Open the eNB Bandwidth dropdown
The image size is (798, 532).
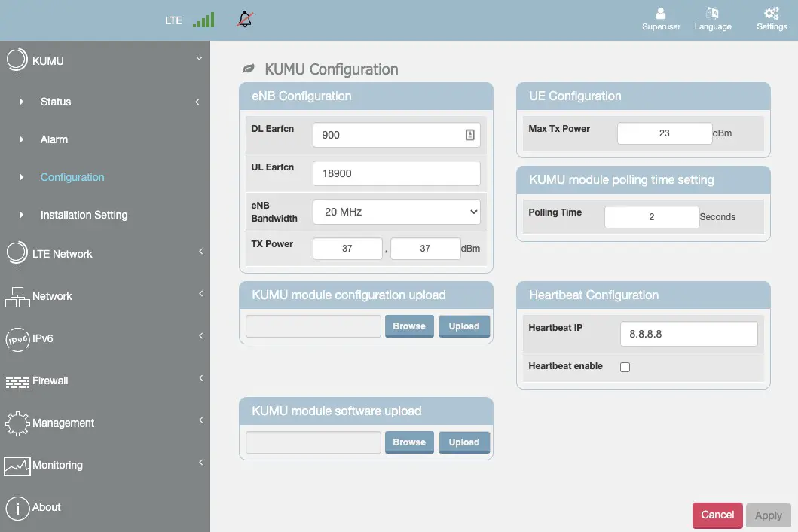click(x=396, y=212)
